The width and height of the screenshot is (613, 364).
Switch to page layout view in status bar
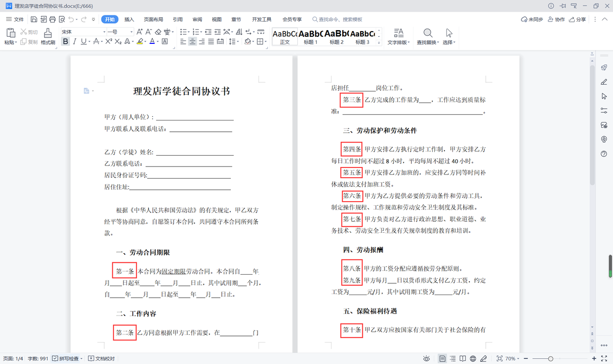pos(442,358)
